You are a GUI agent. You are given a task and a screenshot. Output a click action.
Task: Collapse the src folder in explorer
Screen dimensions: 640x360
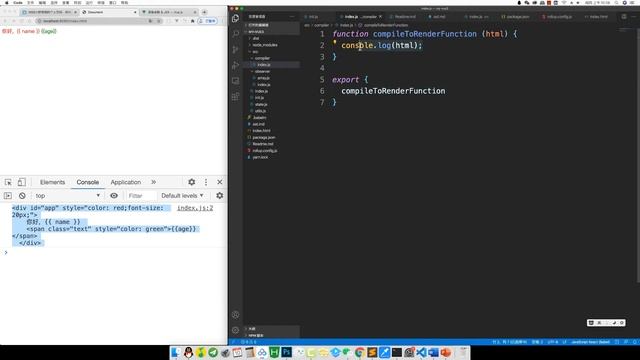[x=255, y=51]
